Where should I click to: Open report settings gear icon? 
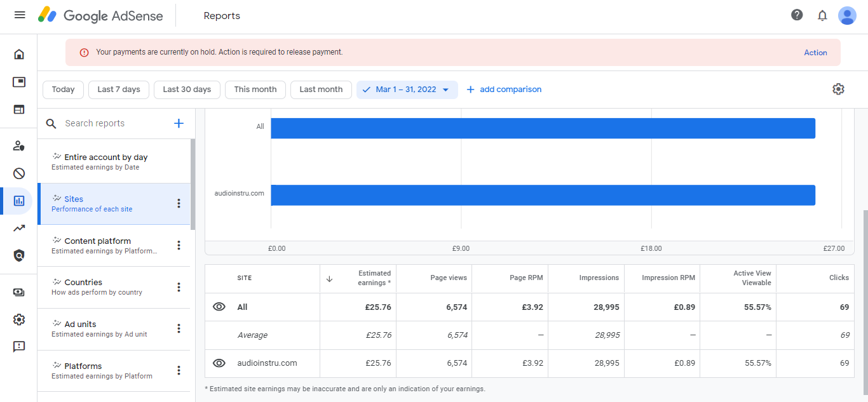tap(838, 89)
